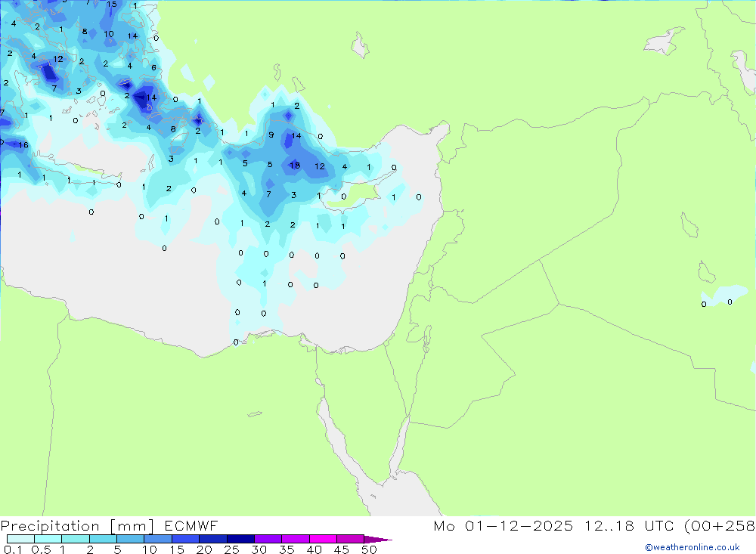Click the '30' legend scale label
Screen dimensions: 756x554
coord(259,549)
